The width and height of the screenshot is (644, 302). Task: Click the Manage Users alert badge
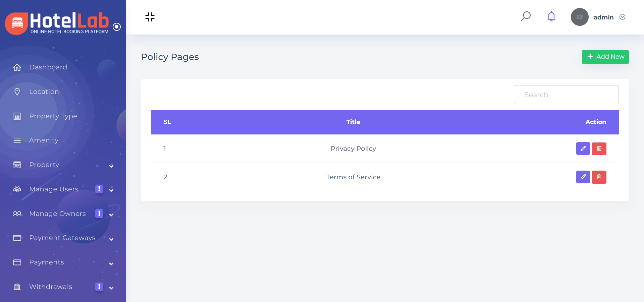tap(99, 189)
